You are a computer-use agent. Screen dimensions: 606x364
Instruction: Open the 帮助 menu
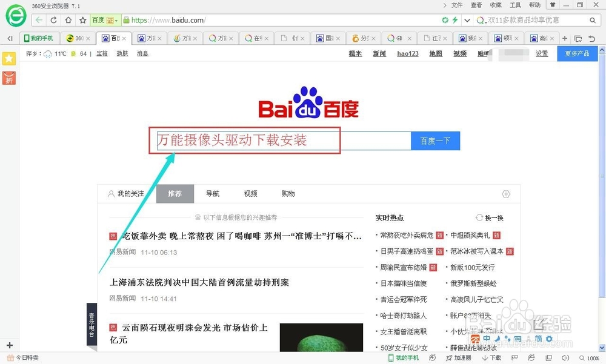[x=534, y=5]
